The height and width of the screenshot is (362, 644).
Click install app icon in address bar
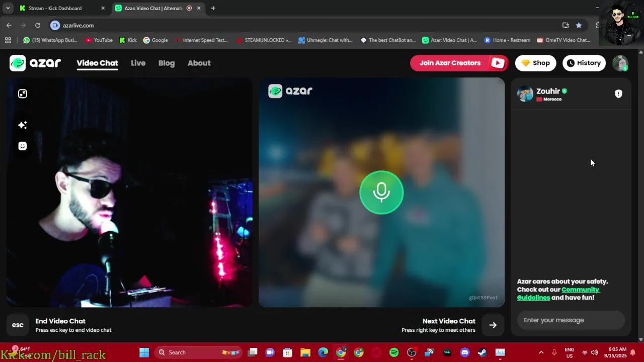tap(566, 25)
